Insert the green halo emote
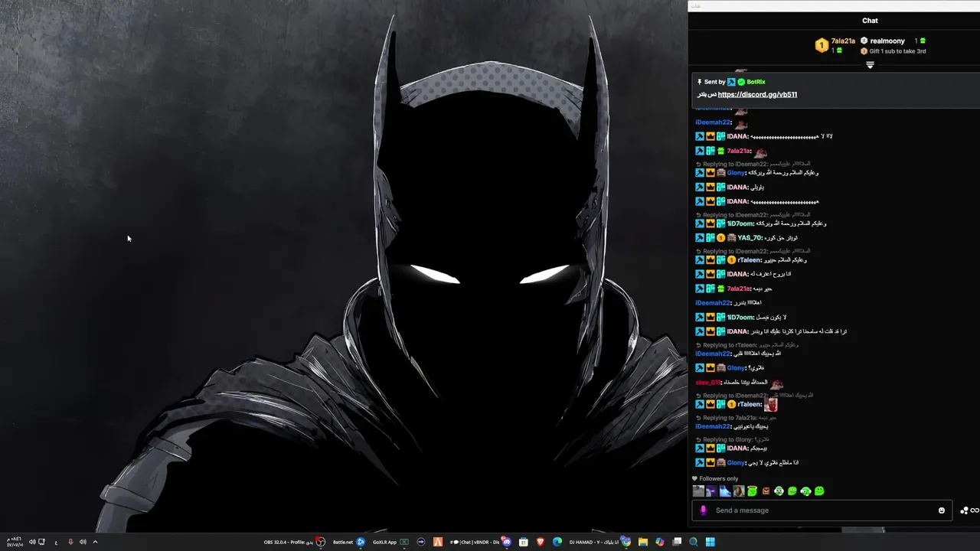The height and width of the screenshot is (551, 980). pyautogui.click(x=752, y=491)
